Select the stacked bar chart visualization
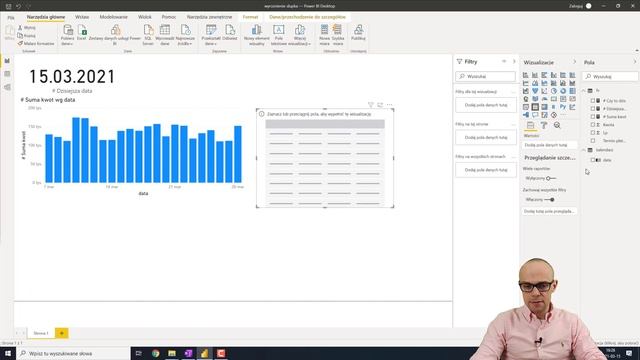The height and width of the screenshot is (360, 640). point(526,75)
